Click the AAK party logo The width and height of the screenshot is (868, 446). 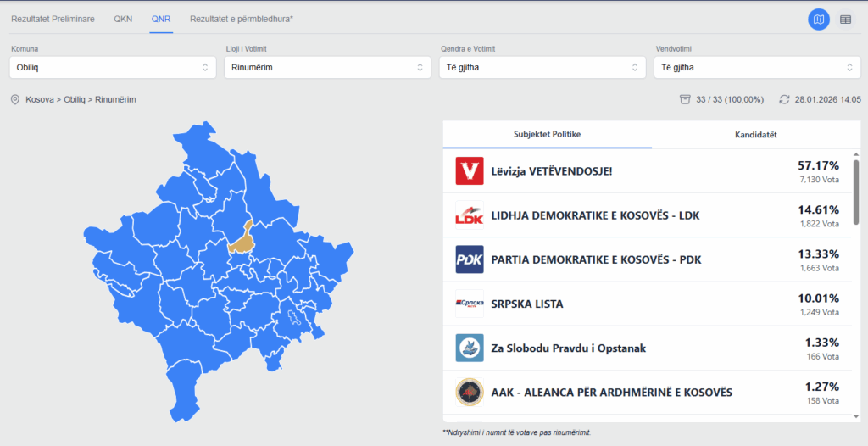[470, 392]
